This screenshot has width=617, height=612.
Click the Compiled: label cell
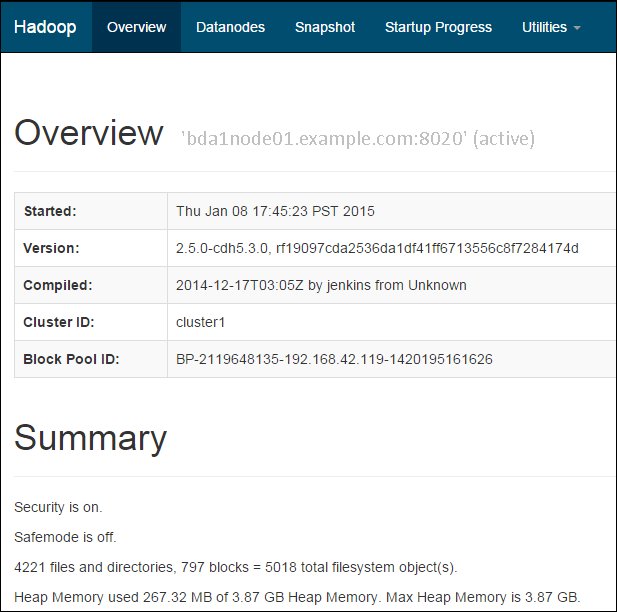coord(91,285)
